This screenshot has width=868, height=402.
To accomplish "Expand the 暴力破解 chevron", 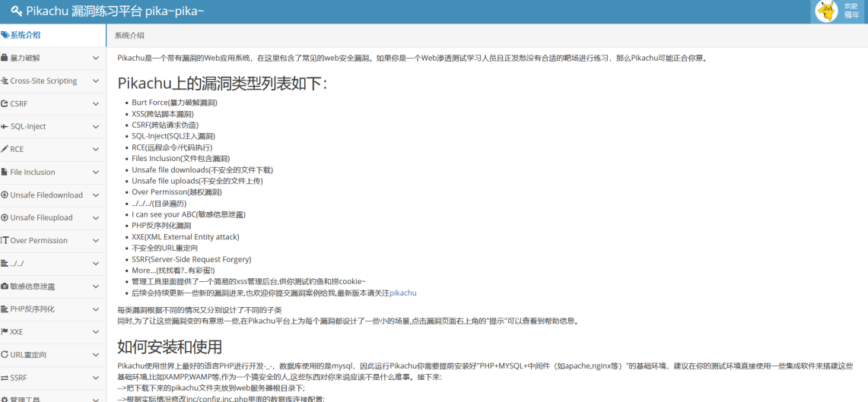I will pos(96,58).
